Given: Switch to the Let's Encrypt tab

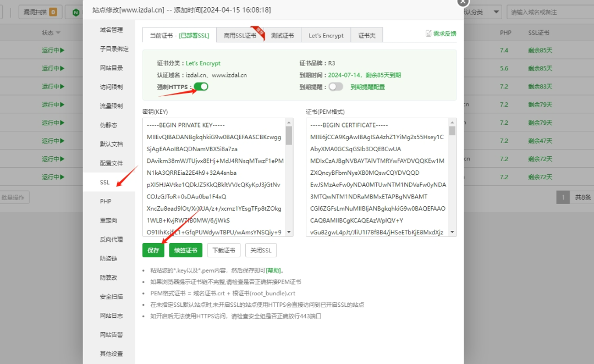Looking at the screenshot, I should (x=326, y=35).
